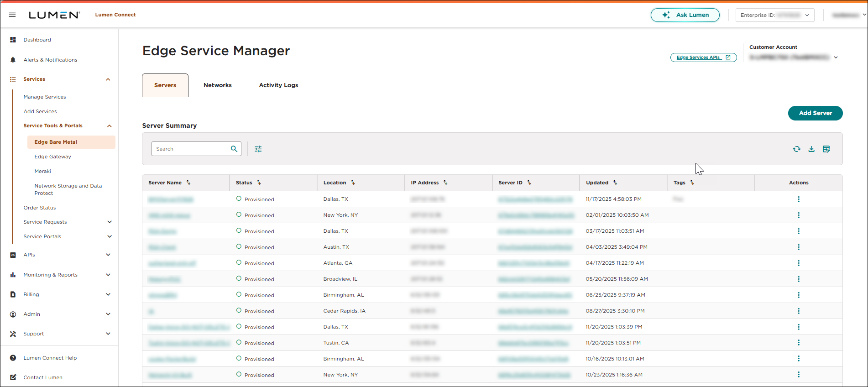The height and width of the screenshot is (387, 868).
Task: Switch to the Activity Logs tab
Action: pos(278,85)
